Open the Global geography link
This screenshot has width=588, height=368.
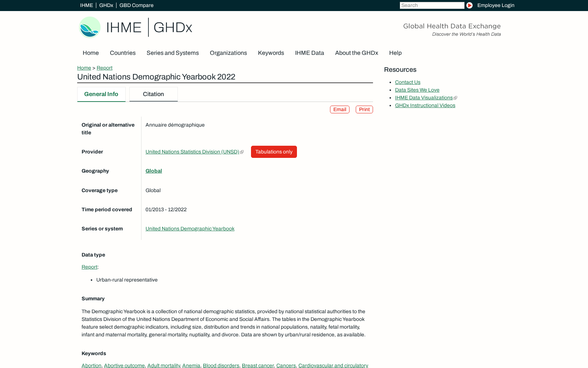click(x=154, y=171)
